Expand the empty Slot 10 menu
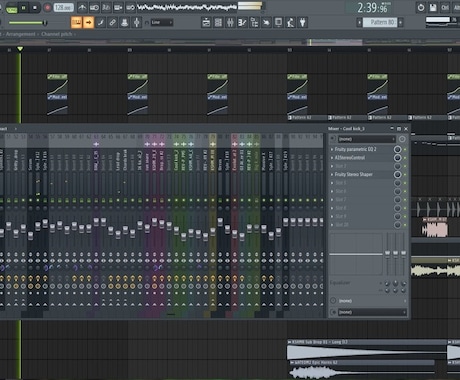Screen dimensions: 460x380 pos(332,225)
